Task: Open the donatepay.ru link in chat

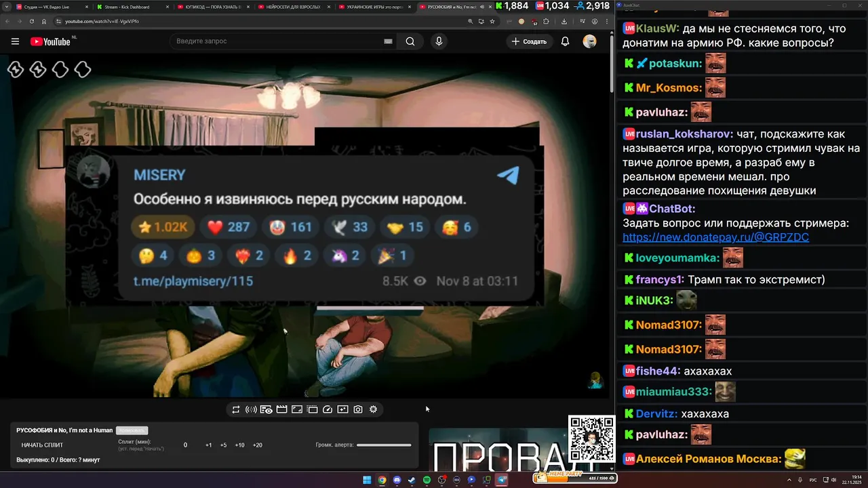Action: (715, 237)
